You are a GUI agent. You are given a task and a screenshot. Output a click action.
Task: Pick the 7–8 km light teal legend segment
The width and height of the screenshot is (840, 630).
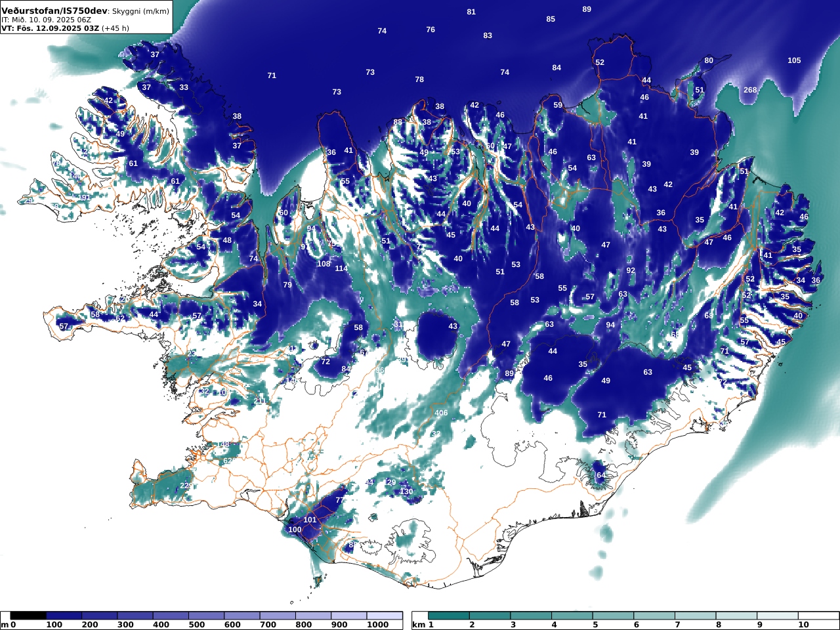pyautogui.click(x=696, y=616)
